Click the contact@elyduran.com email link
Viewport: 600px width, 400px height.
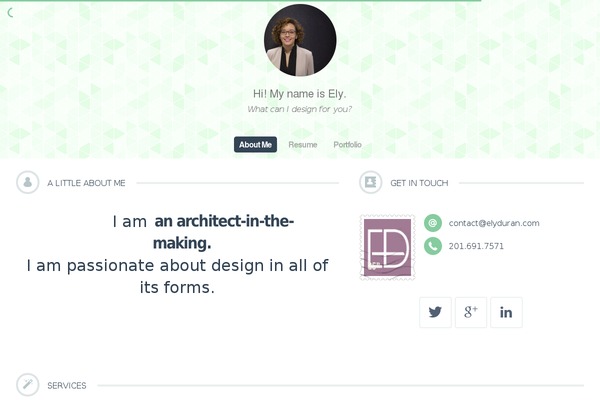click(494, 223)
